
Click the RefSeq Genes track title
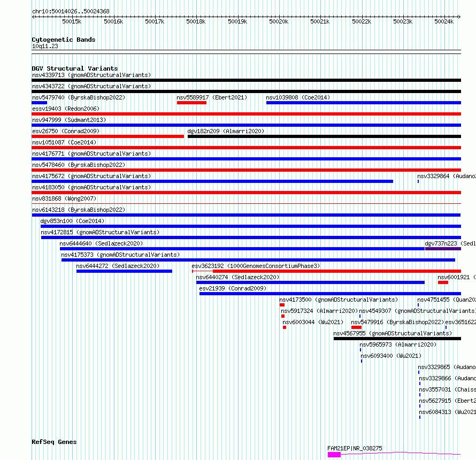[x=54, y=442]
